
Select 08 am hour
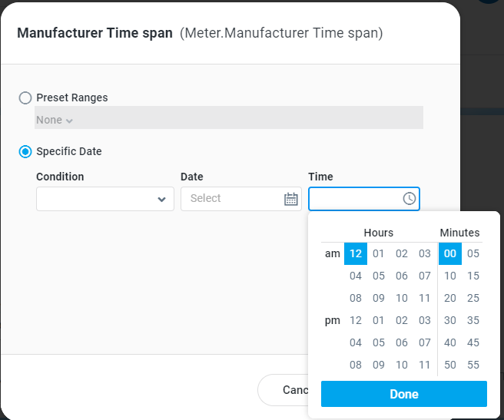tap(356, 299)
